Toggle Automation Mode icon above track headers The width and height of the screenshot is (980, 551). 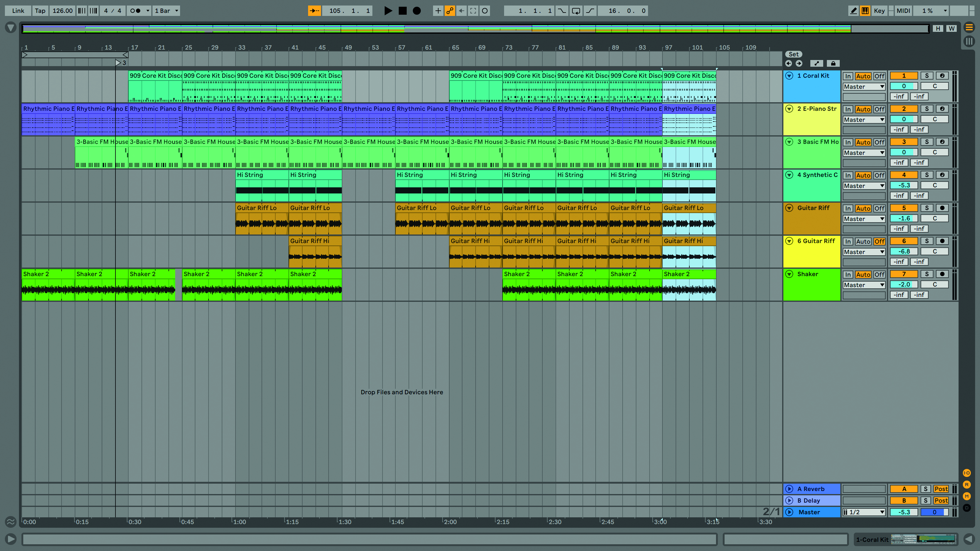tap(817, 63)
